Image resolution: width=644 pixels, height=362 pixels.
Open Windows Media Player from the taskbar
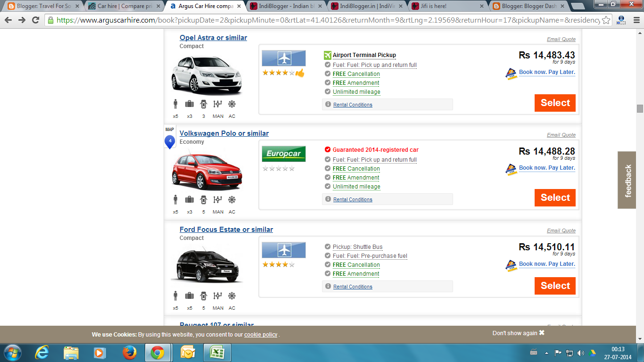click(99, 353)
